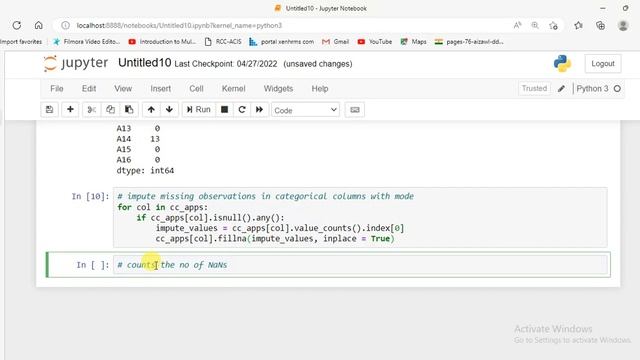
Task: Open the Import favorites bookmark
Action: (x=21, y=42)
